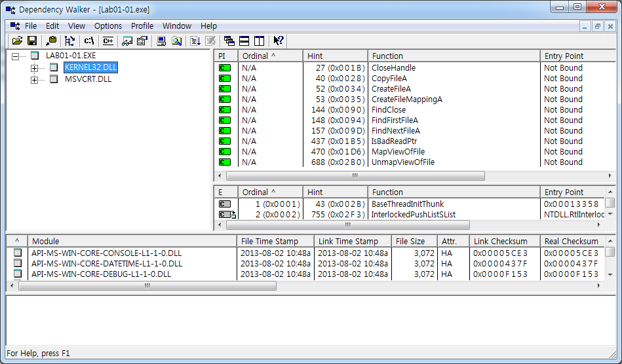Open the Profile menu
The height and width of the screenshot is (364, 622).
pos(142,26)
